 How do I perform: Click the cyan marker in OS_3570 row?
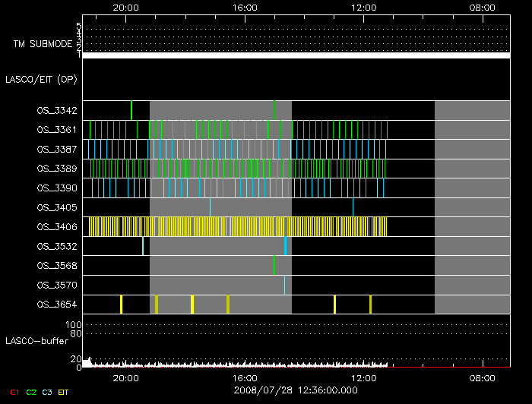coord(285,284)
